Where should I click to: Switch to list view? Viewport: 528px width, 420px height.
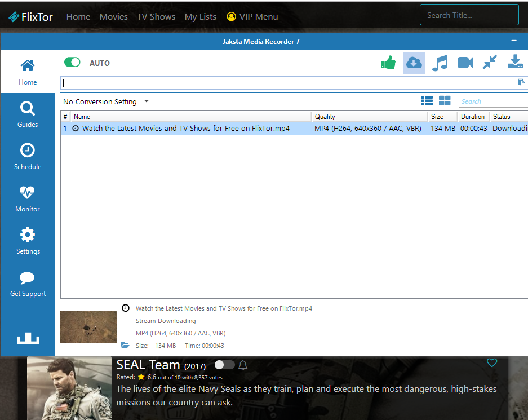tap(427, 101)
